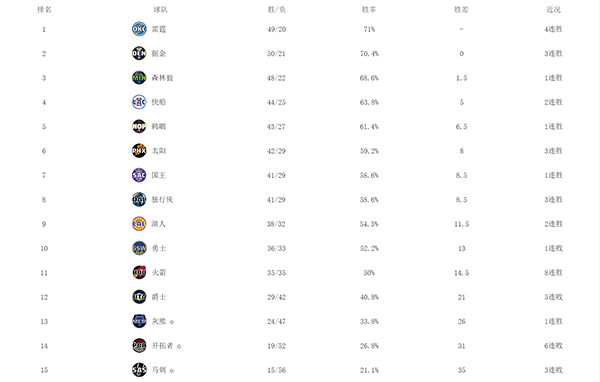Select the 独行侠 team name
Viewport: 600px width, 382px height.
(x=162, y=199)
